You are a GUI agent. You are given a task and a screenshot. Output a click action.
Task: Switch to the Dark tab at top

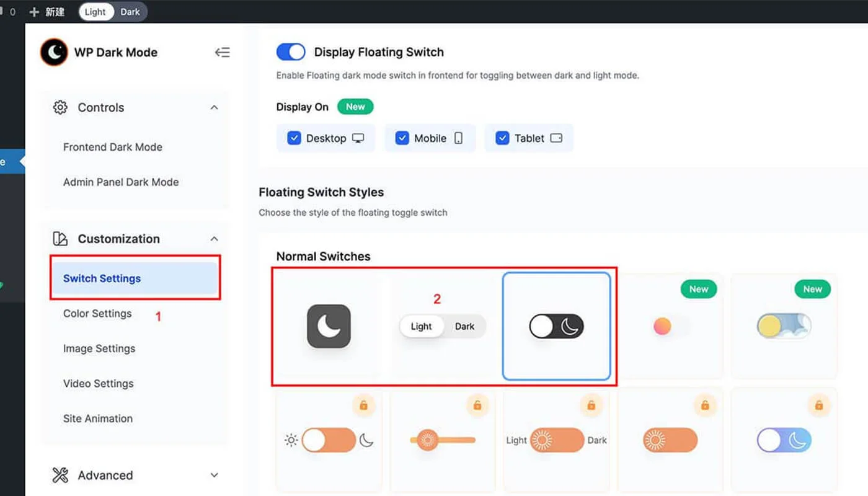(130, 11)
